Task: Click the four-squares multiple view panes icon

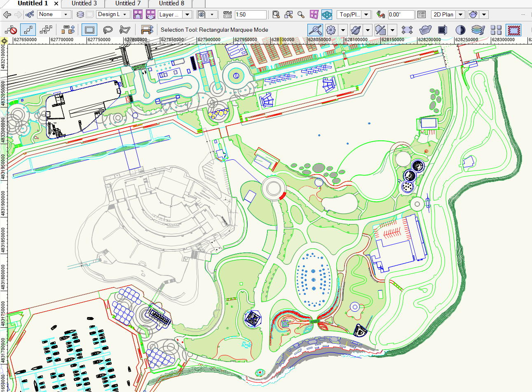Action: (x=496, y=30)
